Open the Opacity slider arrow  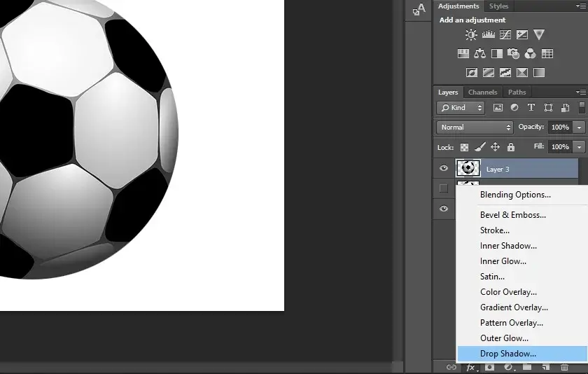point(579,127)
